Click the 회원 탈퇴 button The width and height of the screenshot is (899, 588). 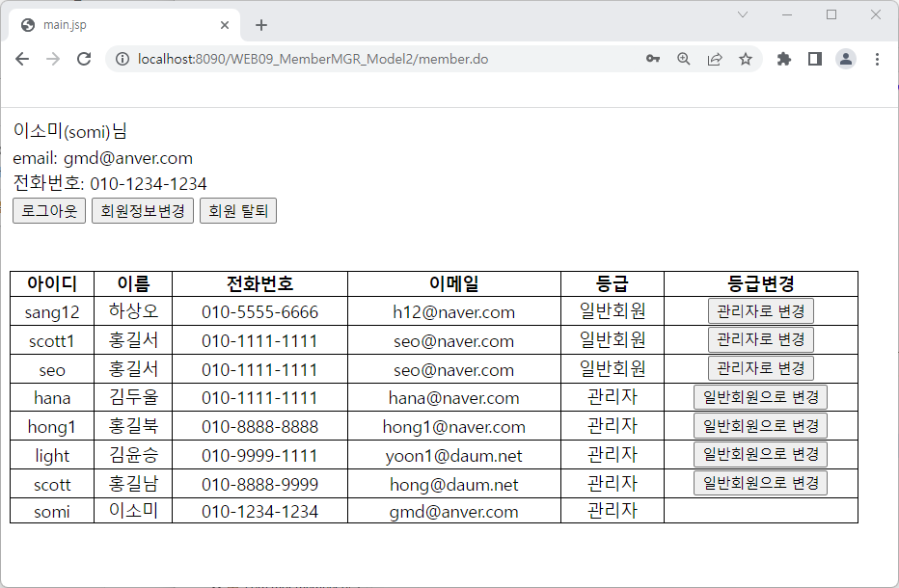click(238, 211)
